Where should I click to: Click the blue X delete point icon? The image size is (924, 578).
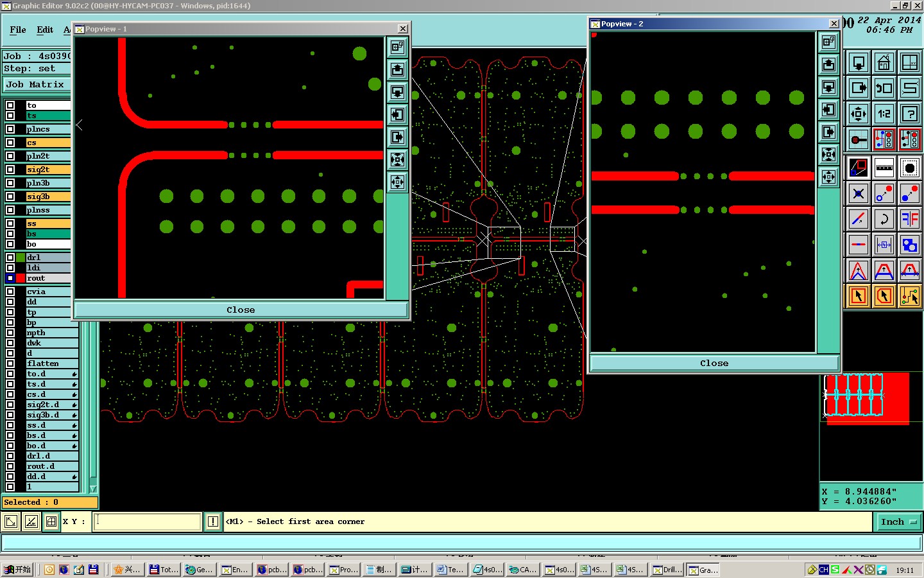point(858,193)
